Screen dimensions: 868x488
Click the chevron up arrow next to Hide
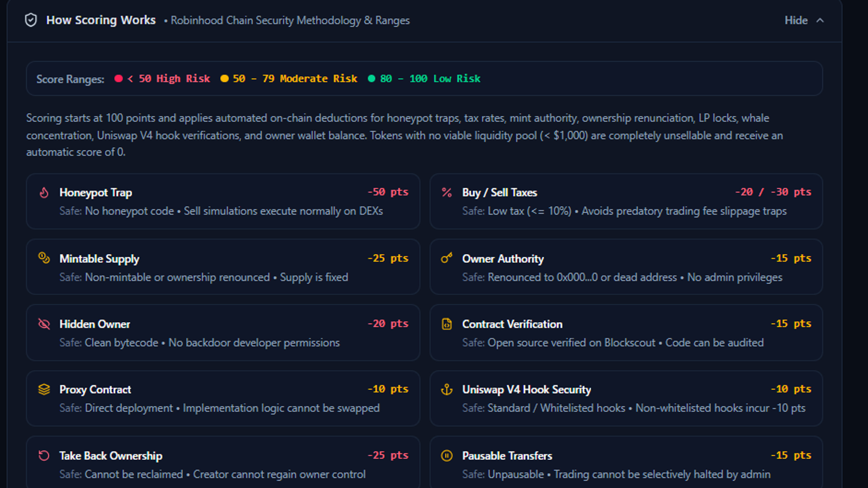coord(820,20)
